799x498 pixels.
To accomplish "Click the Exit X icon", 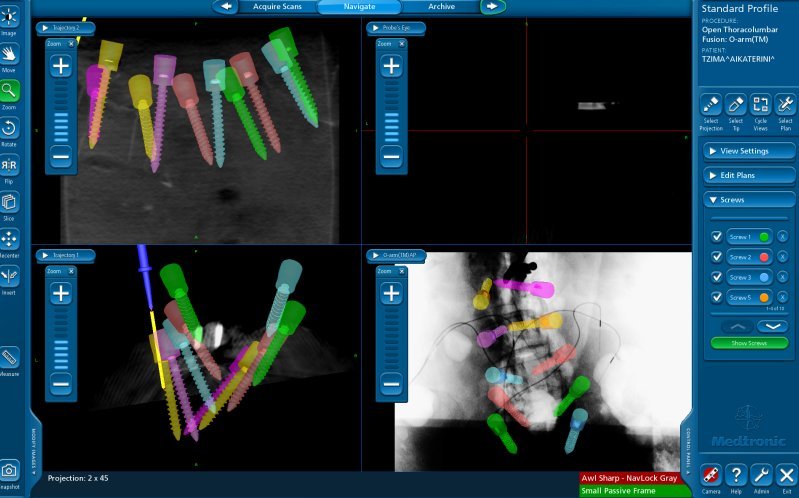I will click(785, 476).
